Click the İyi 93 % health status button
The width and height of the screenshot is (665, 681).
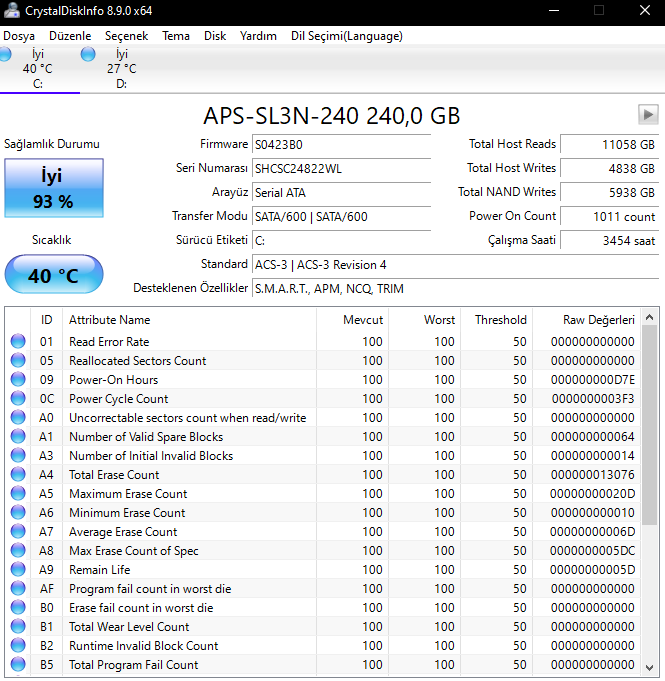52,188
